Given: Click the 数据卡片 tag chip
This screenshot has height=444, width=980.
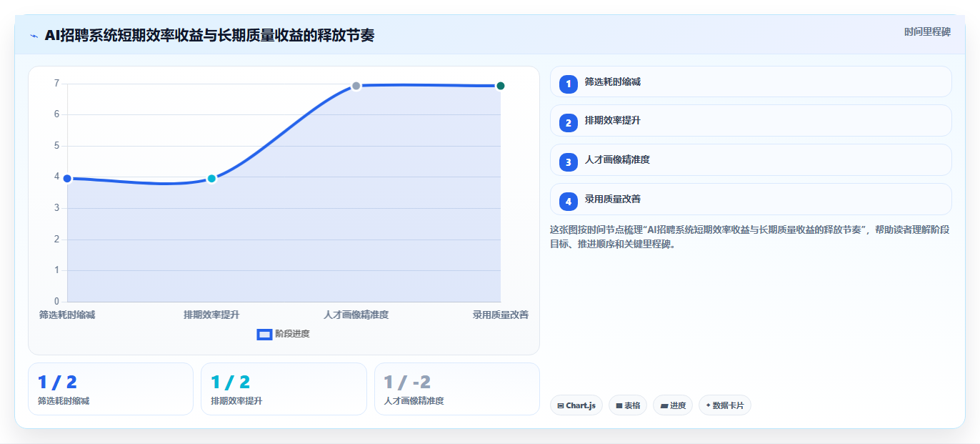Looking at the screenshot, I should pyautogui.click(x=725, y=405).
